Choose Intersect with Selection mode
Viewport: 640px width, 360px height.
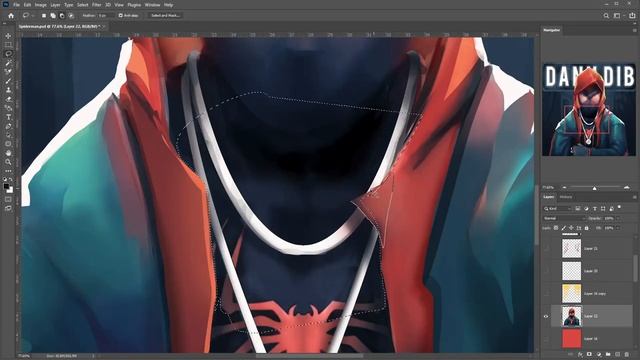coord(71,16)
